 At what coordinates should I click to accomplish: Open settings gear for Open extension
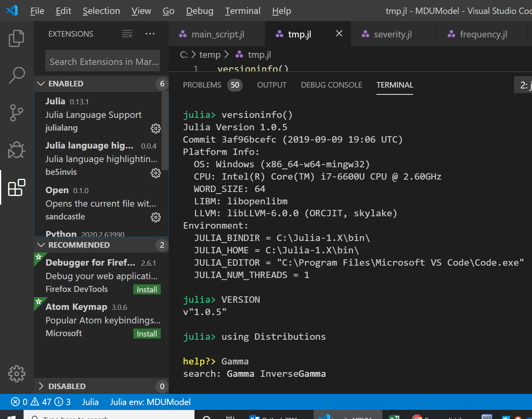156,217
